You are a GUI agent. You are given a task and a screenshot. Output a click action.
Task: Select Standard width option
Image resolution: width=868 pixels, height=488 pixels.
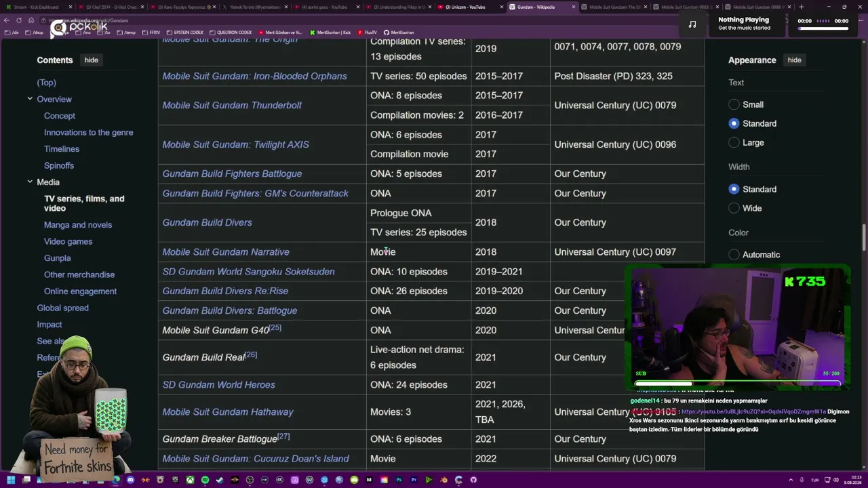734,189
